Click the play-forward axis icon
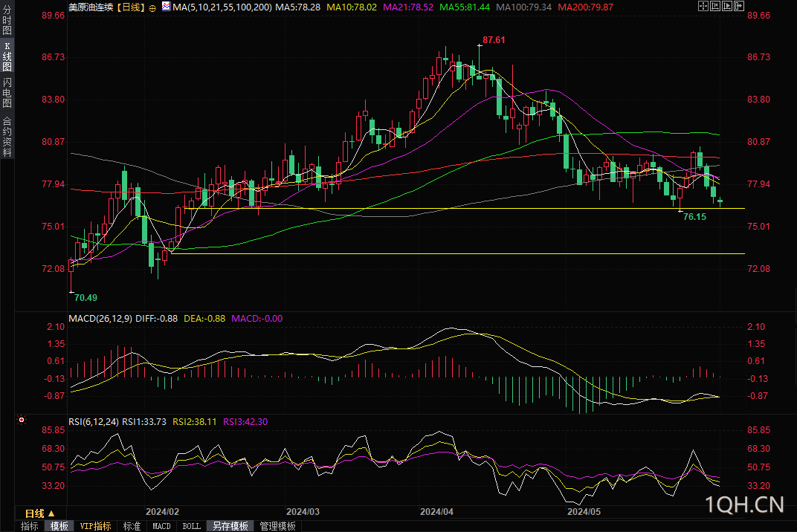 tap(727, 6)
